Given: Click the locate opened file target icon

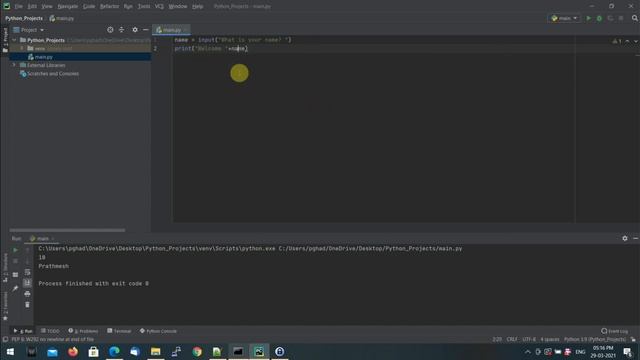Looking at the screenshot, I should click(110, 30).
